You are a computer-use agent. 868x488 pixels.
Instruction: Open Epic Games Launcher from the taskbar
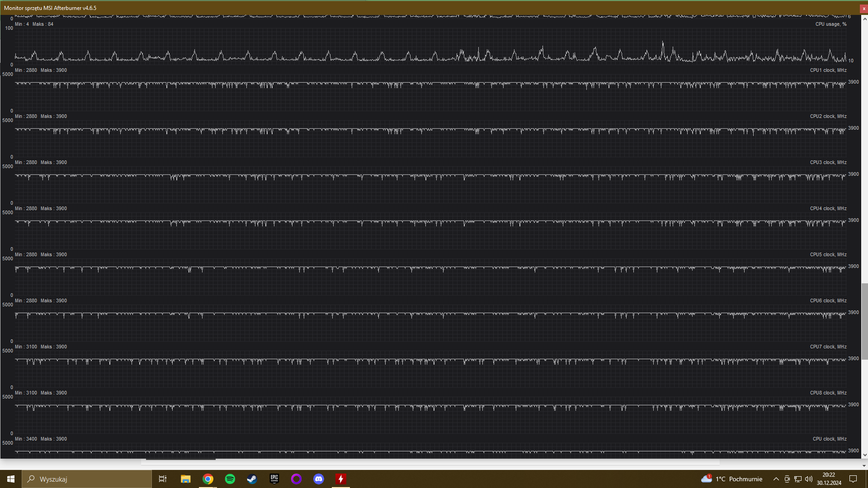[x=274, y=479]
